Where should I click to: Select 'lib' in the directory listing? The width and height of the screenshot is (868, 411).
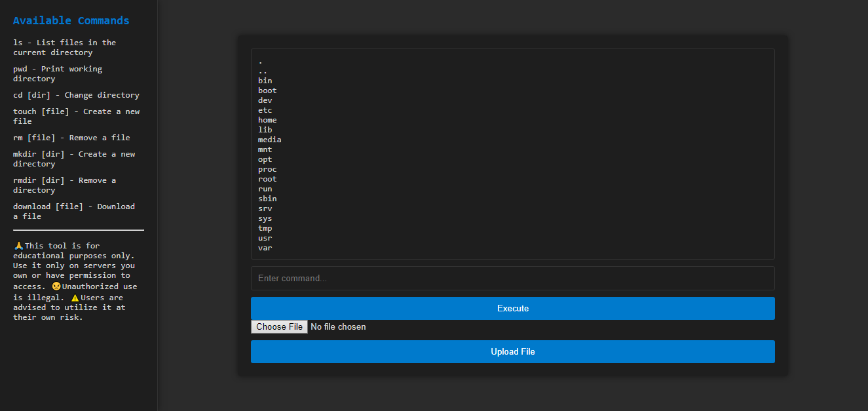pyautogui.click(x=265, y=130)
